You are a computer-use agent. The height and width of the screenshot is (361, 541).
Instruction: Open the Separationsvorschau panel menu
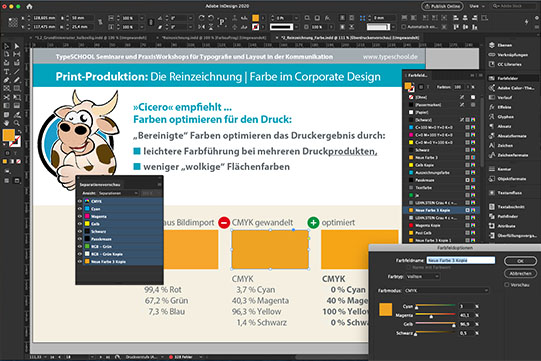click(x=159, y=185)
